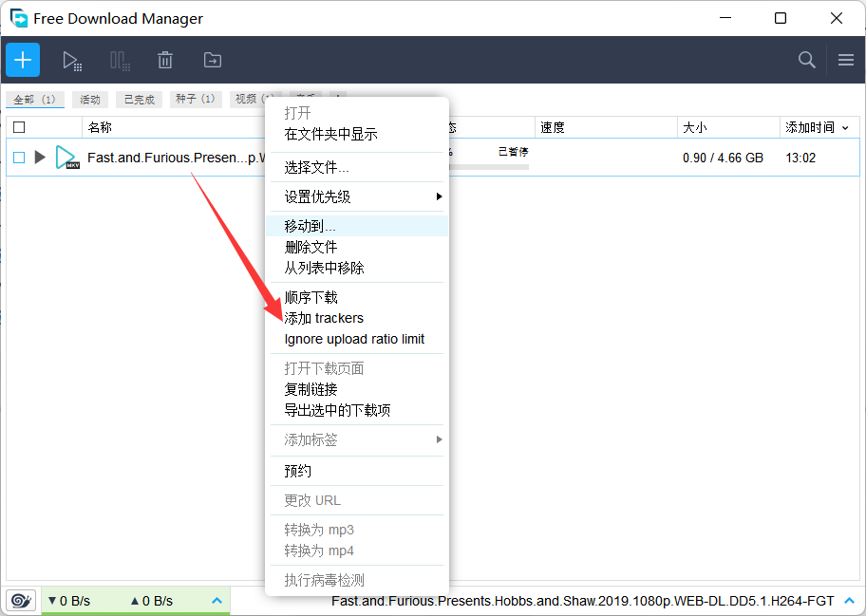Select 移动到... menu entry
Image resolution: width=866 pixels, height=616 pixels.
click(x=357, y=226)
